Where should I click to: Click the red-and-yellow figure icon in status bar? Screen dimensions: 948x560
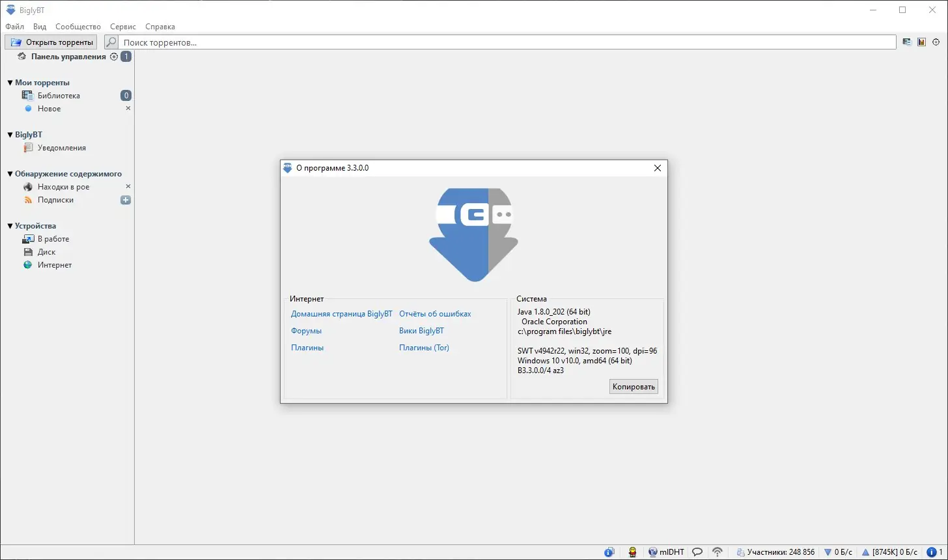[x=632, y=552]
